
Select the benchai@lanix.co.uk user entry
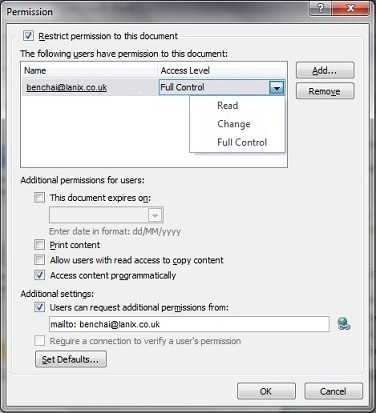[67, 87]
